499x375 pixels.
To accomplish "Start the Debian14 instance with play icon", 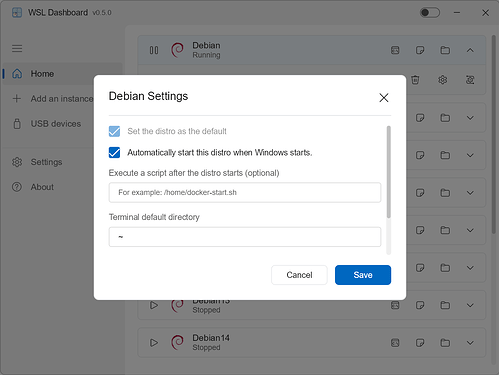I will pos(154,343).
